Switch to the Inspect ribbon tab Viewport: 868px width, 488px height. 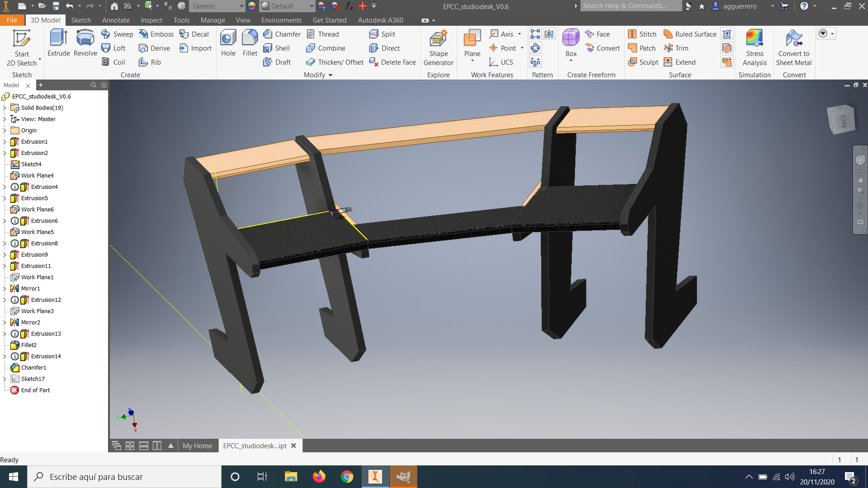pyautogui.click(x=151, y=20)
